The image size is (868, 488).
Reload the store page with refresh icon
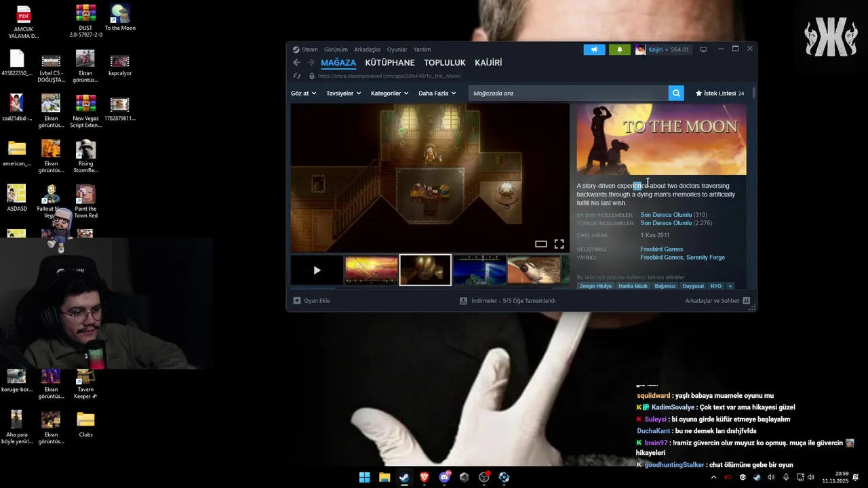(x=296, y=76)
